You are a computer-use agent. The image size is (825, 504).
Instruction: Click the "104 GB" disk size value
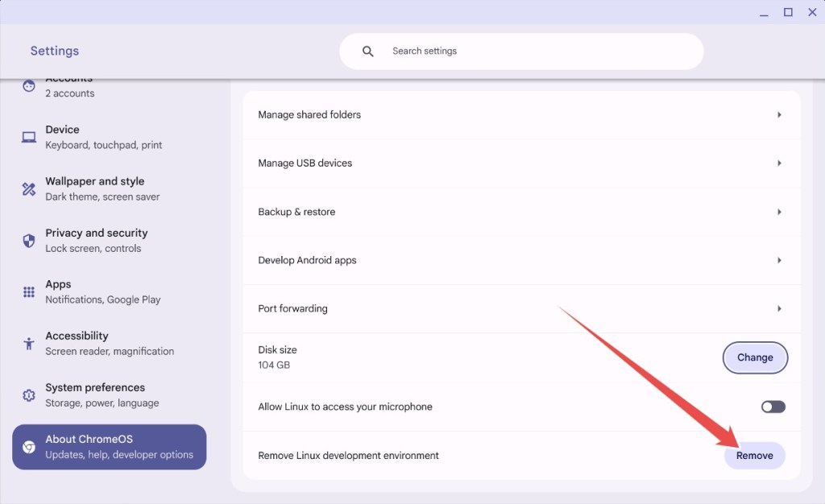pos(274,366)
